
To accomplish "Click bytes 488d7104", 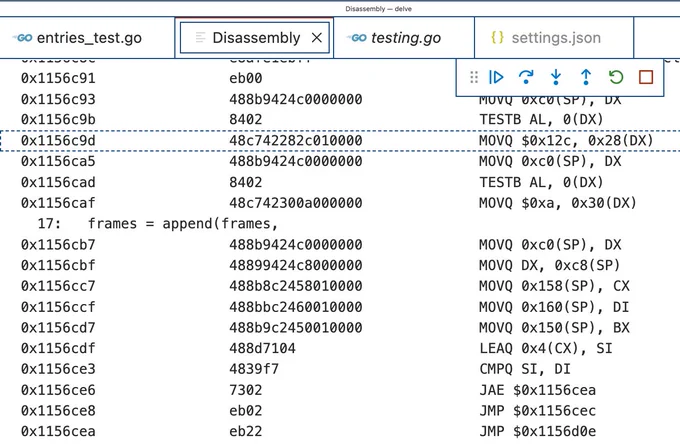I will tap(262, 348).
